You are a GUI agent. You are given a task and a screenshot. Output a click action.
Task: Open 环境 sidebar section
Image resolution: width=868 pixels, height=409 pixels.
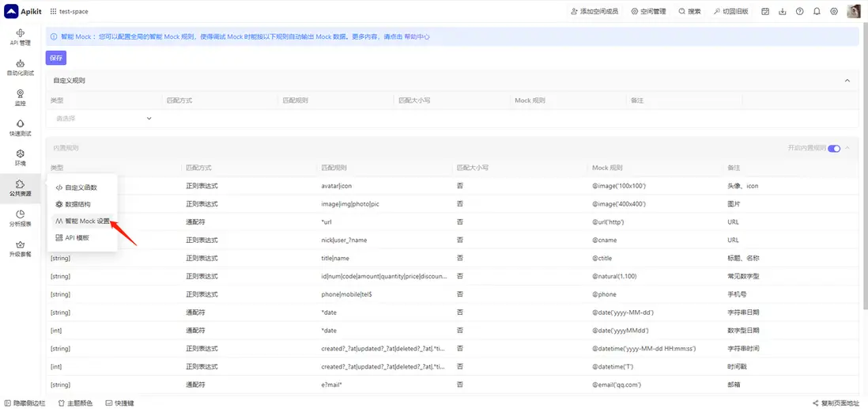point(20,157)
